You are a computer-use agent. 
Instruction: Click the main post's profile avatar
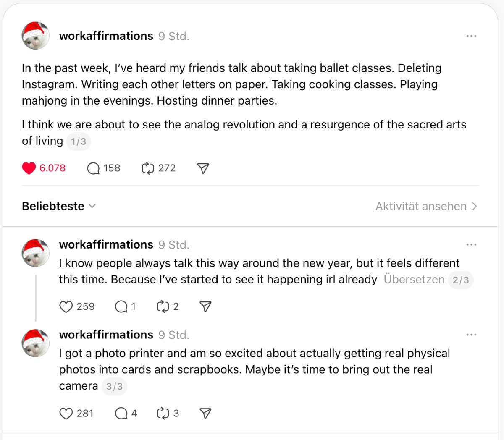[x=36, y=36]
